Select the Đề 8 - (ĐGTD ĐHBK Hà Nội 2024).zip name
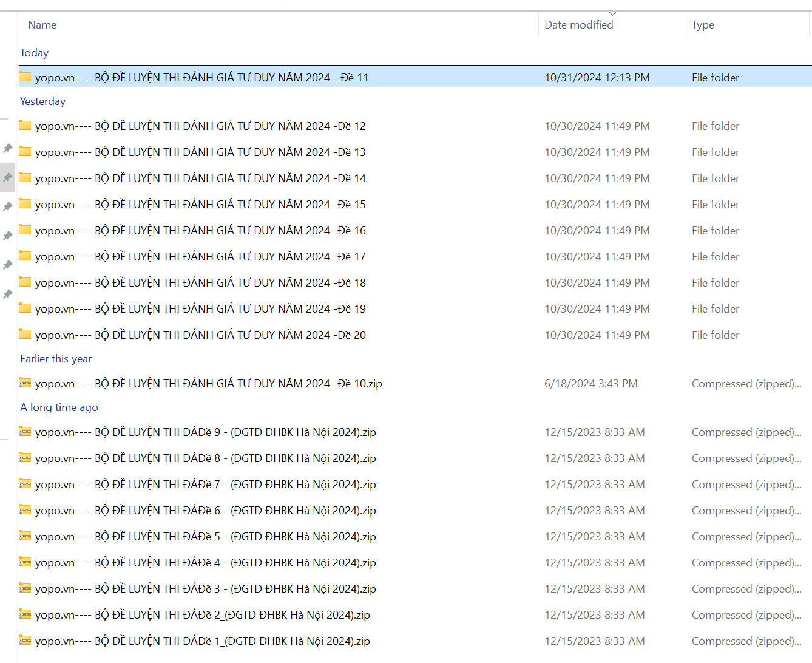This screenshot has width=812, height=663. coord(206,458)
